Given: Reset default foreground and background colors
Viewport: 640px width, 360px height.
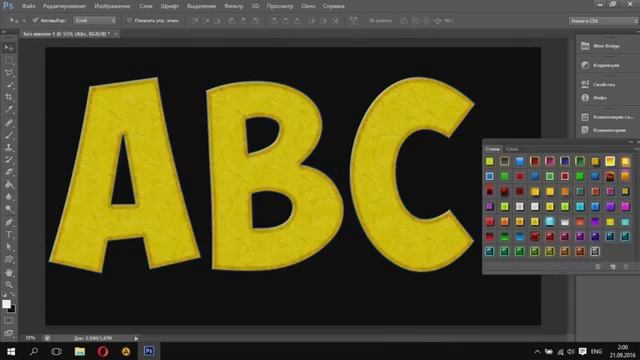Looking at the screenshot, I should [x=4, y=294].
